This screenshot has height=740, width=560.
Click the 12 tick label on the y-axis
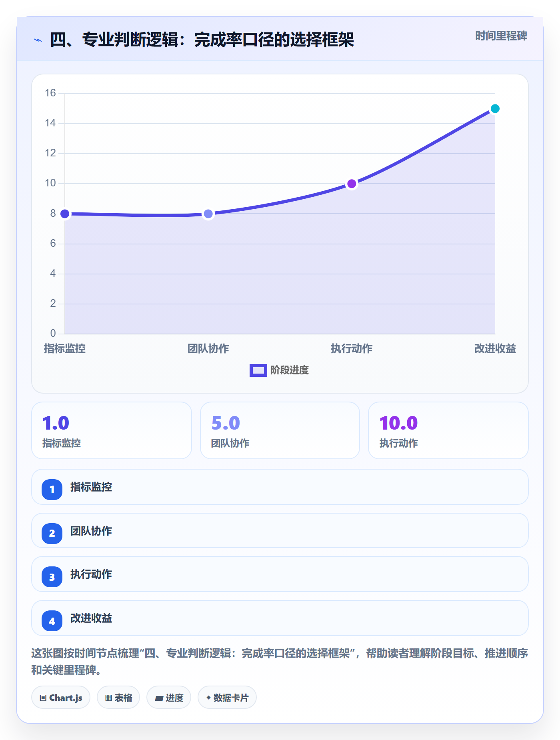pyautogui.click(x=50, y=153)
